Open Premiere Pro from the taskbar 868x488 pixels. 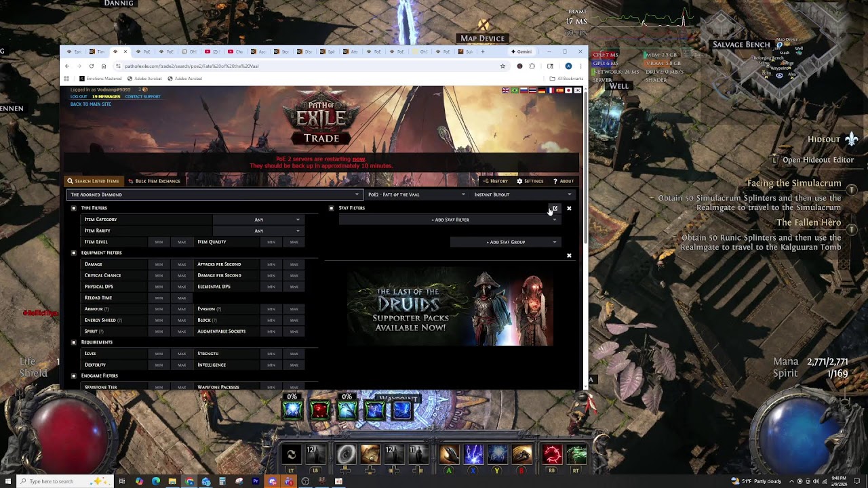click(256, 481)
